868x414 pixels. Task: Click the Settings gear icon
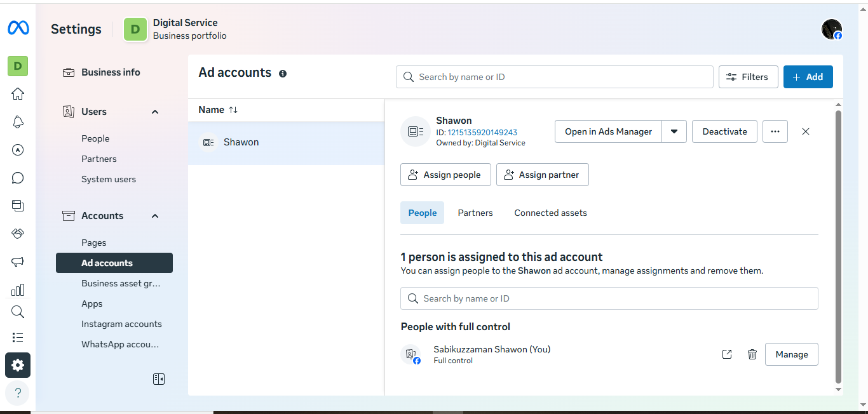coord(18,365)
